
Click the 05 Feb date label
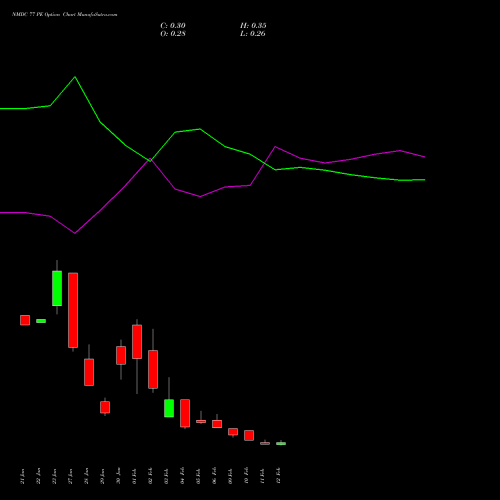pos(199,476)
